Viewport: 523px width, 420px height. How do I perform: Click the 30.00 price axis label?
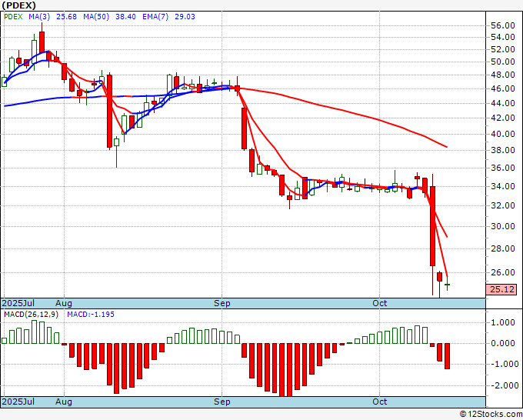coord(503,226)
